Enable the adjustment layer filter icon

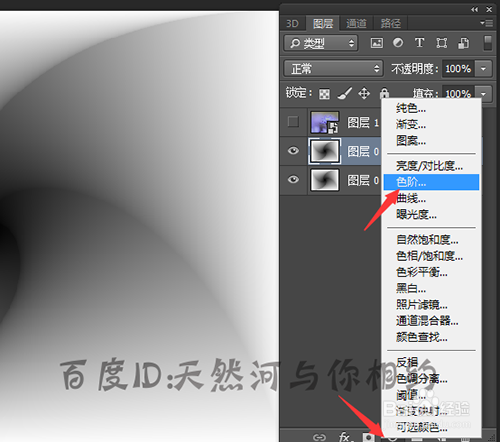click(x=398, y=43)
